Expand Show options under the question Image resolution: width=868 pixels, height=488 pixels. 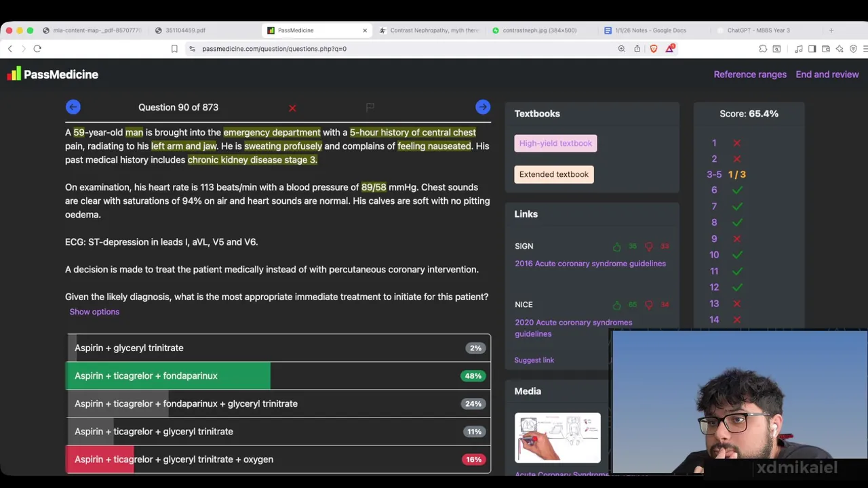click(94, 312)
